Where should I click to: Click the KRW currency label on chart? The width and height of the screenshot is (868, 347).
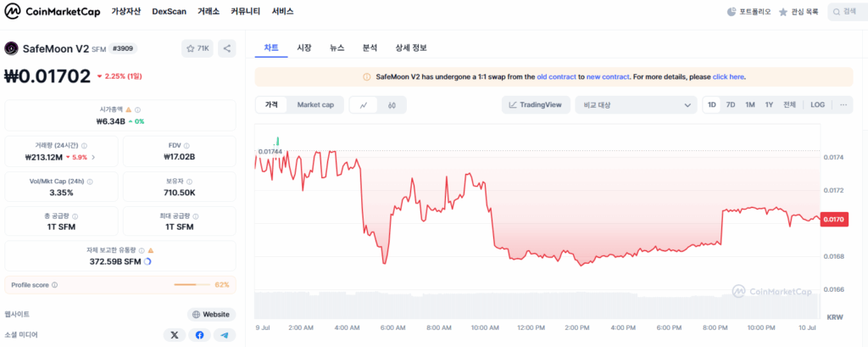point(834,317)
